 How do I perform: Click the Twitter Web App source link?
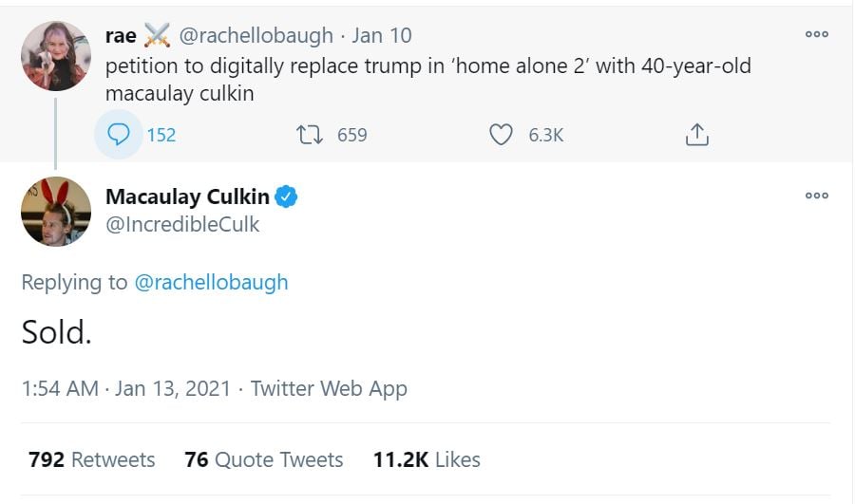[329, 388]
